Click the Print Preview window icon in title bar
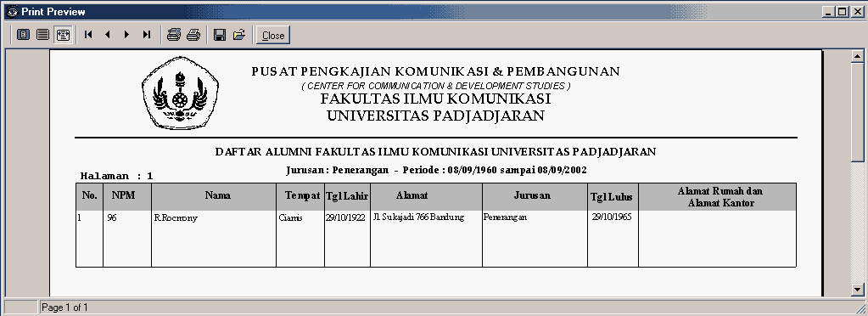Viewport: 868px width, 316px height. 12,12
